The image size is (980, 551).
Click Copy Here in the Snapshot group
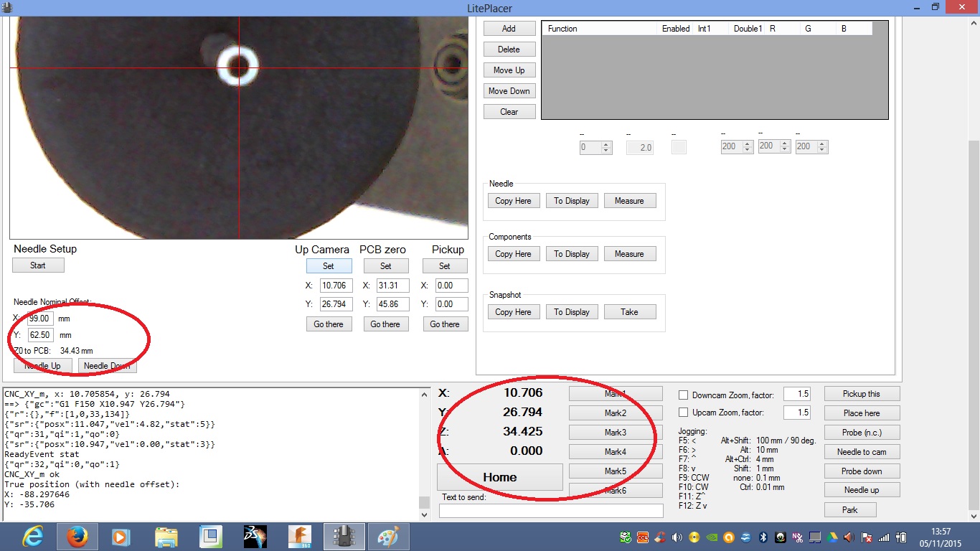pos(513,312)
